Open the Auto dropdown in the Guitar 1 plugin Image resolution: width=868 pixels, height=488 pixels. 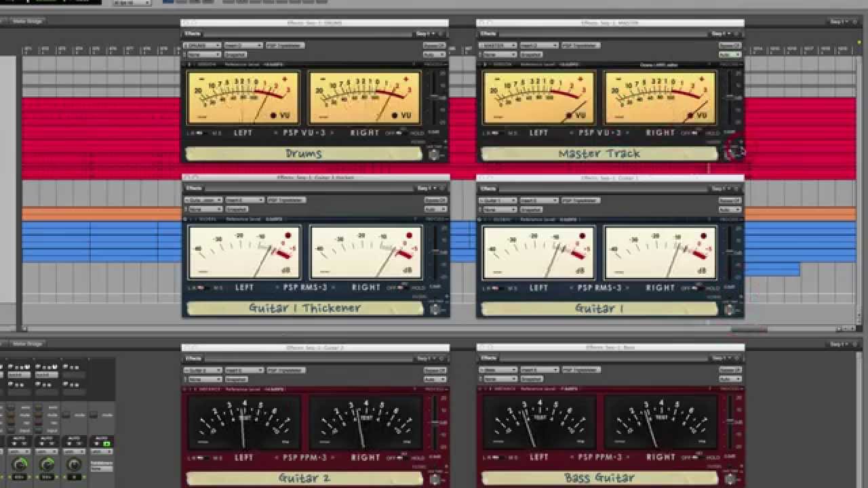pos(730,209)
